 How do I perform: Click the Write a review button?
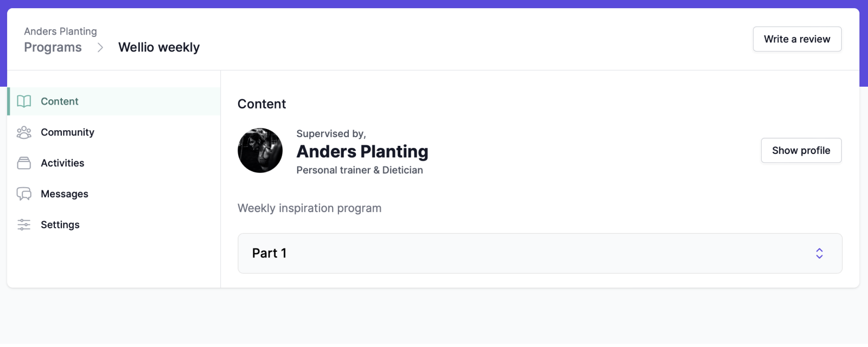(797, 39)
